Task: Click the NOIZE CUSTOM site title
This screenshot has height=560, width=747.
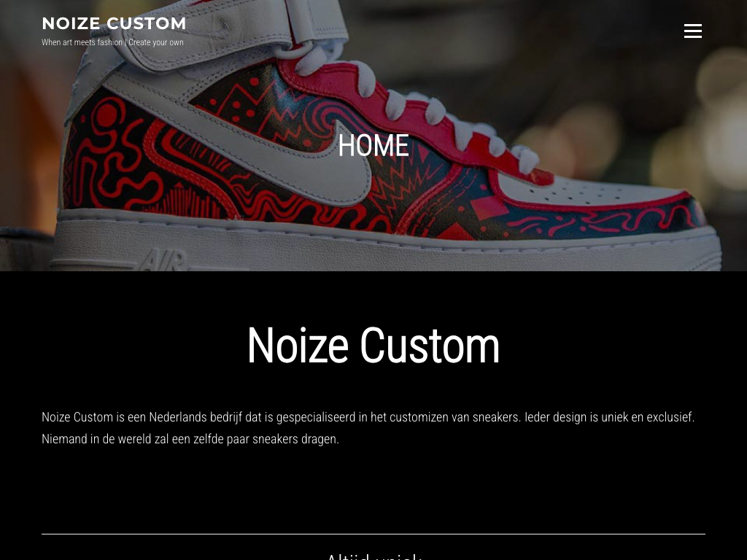Action: click(x=114, y=23)
